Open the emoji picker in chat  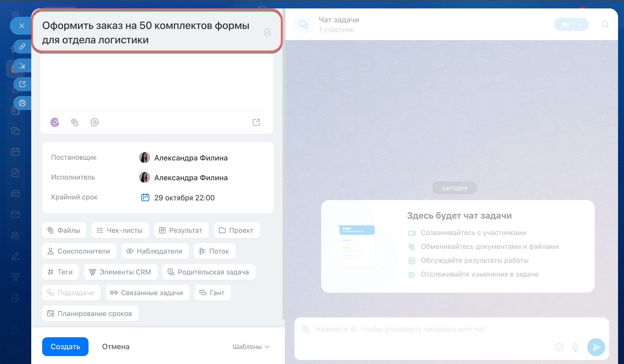tap(559, 347)
